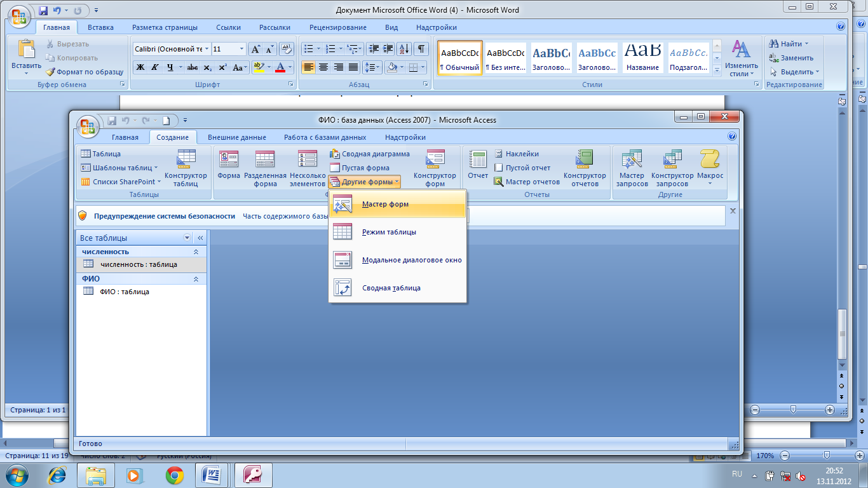Image resolution: width=868 pixels, height=488 pixels.
Task: Open Конструктор отчетов in Access
Action: (585, 168)
